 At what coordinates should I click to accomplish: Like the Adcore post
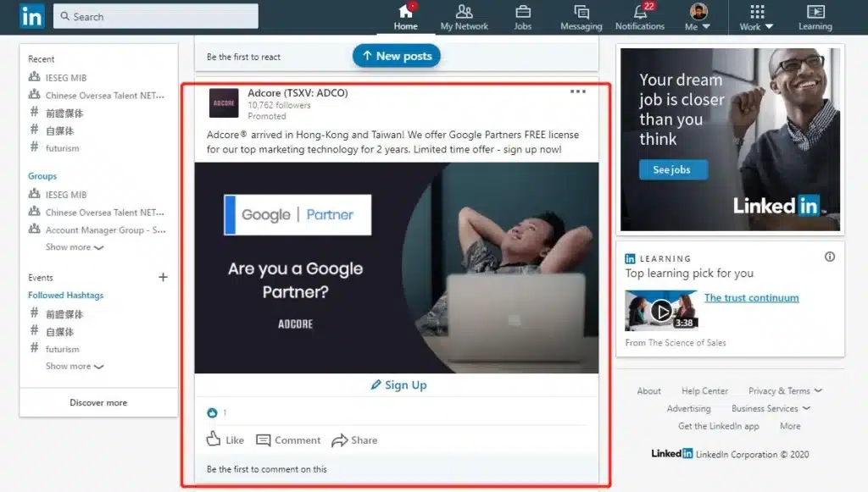225,439
